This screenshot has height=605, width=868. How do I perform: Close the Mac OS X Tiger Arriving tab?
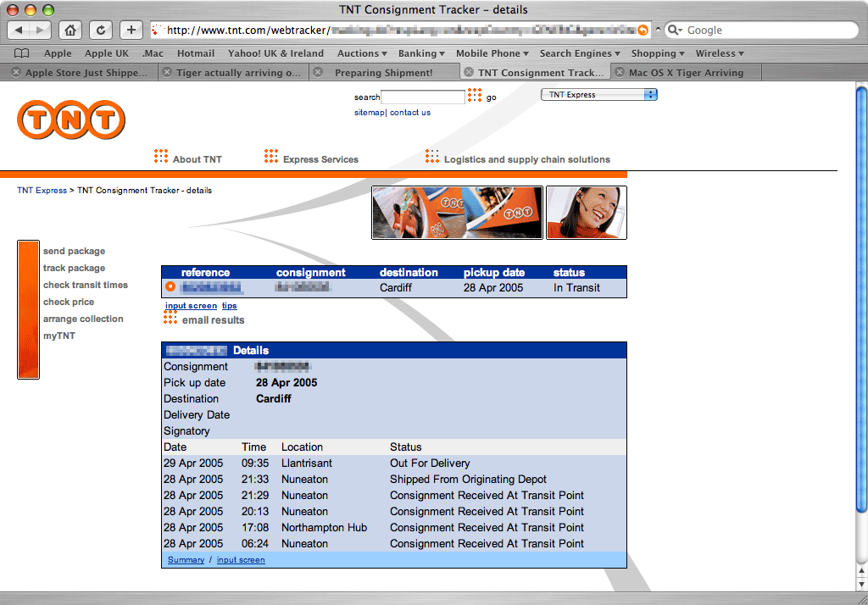tap(620, 73)
